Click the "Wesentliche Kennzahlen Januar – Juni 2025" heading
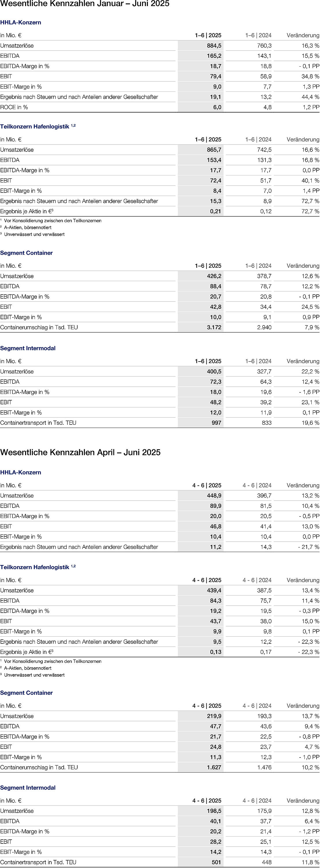The image size is (320, 868). tap(85, 4)
